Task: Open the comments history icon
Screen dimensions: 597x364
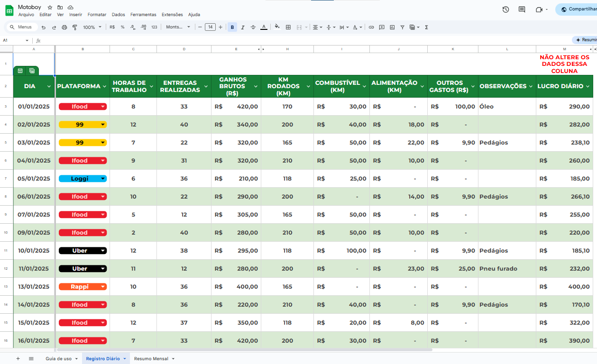Action: [522, 9]
